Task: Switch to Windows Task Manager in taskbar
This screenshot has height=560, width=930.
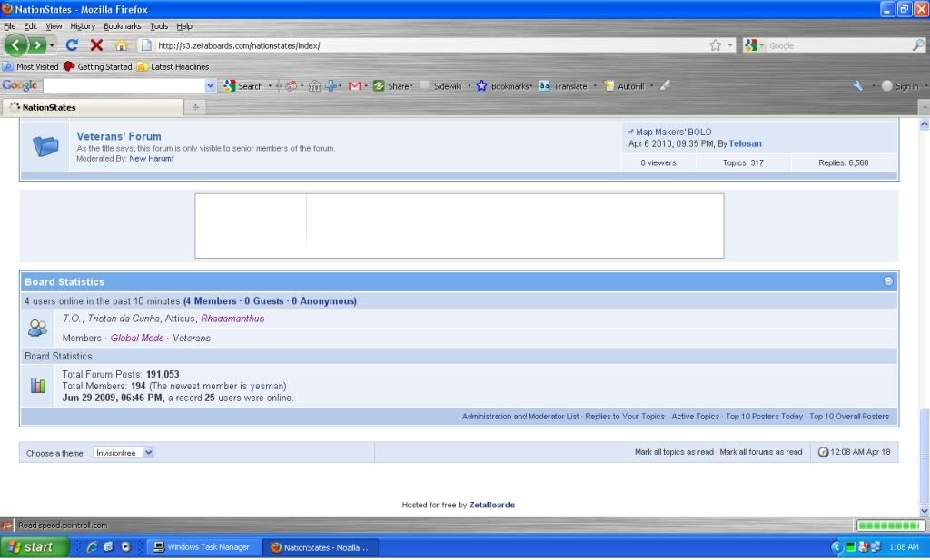Action: click(201, 547)
